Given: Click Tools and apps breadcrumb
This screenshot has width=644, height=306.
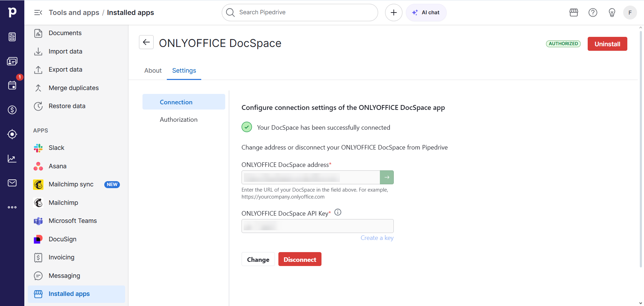Looking at the screenshot, I should [x=74, y=13].
